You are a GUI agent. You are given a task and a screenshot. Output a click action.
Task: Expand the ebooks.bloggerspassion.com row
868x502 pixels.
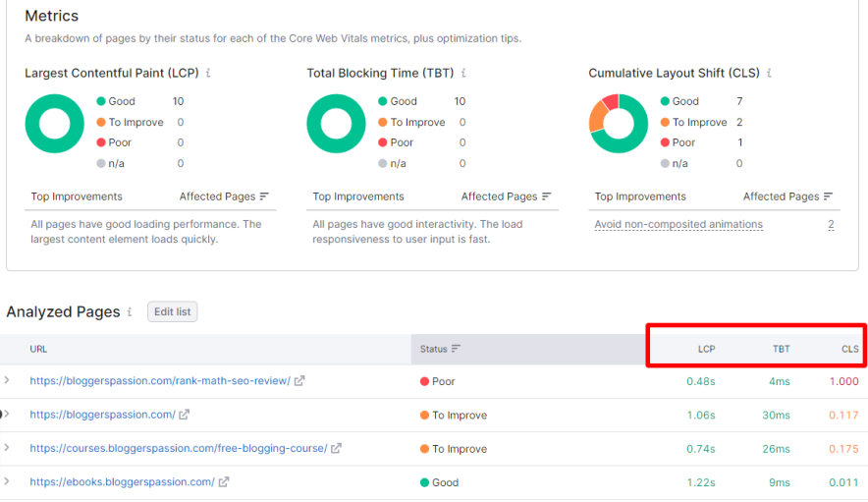point(7,481)
